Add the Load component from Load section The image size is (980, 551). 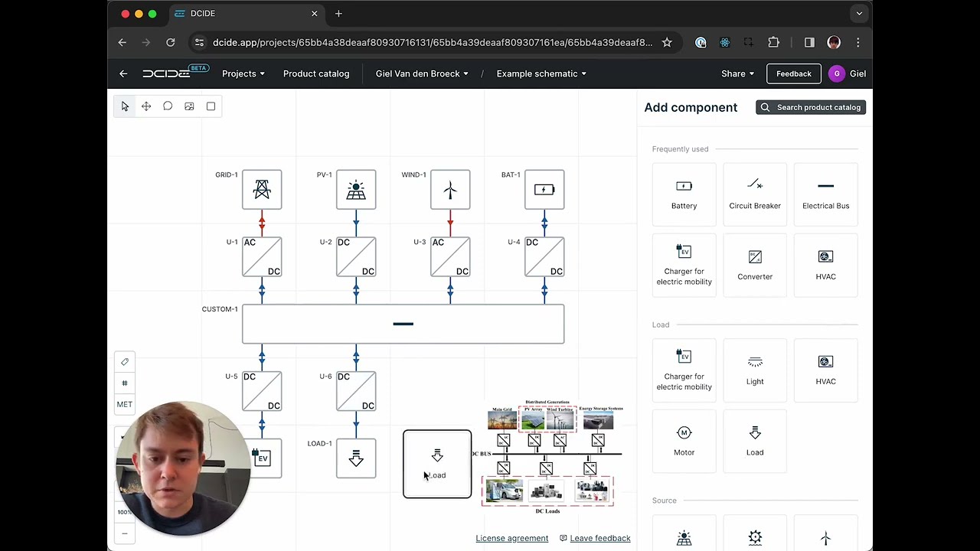(x=755, y=442)
